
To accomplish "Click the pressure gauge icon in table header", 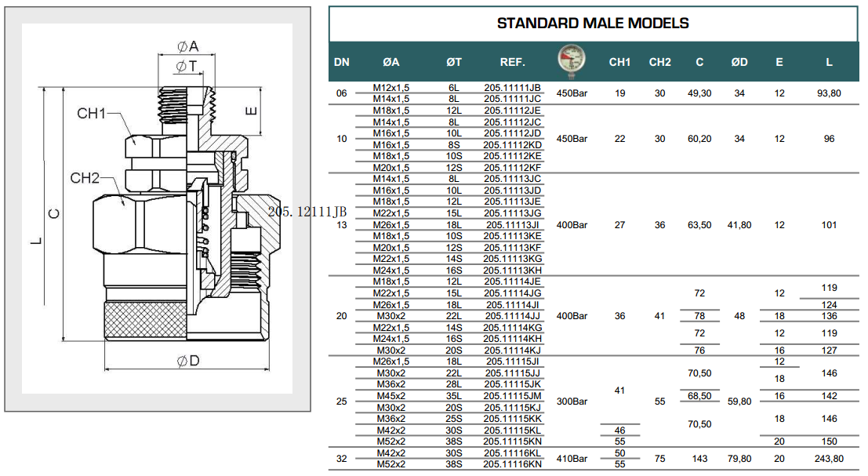I will click(572, 62).
